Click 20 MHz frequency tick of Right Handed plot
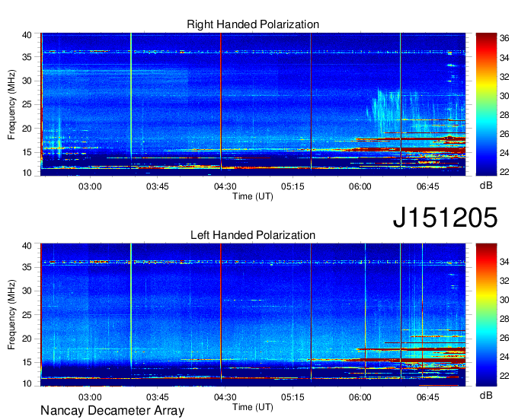This screenshot has width=518, height=420. 27,129
